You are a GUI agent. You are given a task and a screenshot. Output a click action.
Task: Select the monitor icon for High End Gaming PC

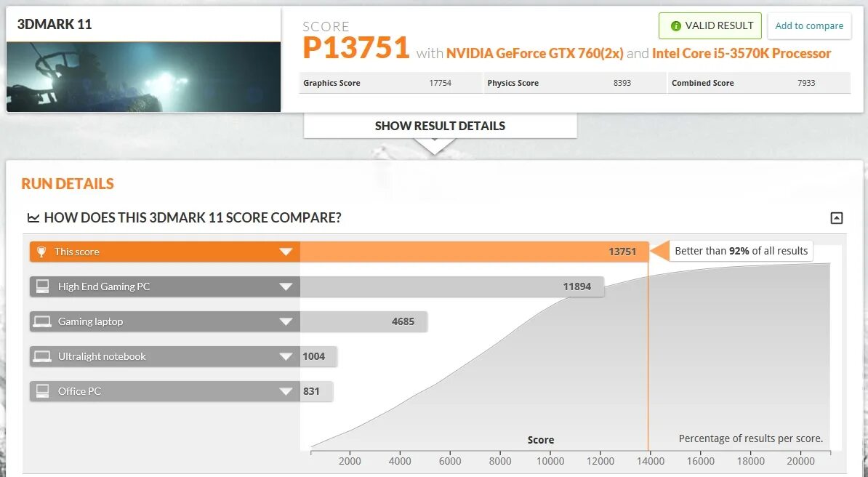42,286
